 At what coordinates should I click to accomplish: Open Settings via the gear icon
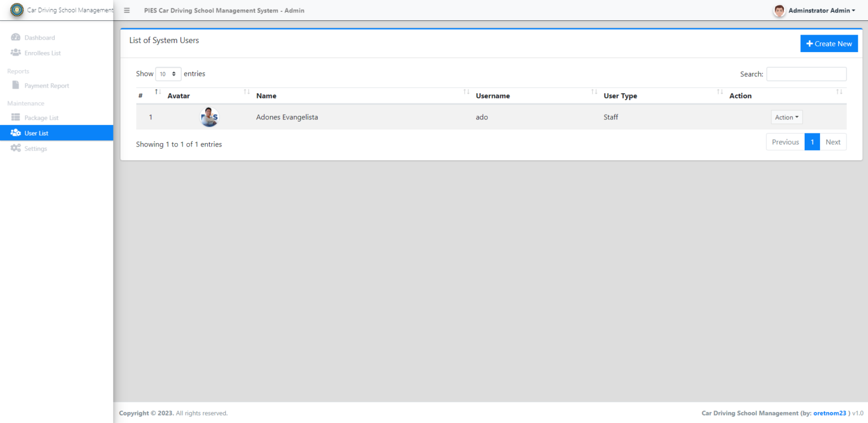tap(16, 148)
